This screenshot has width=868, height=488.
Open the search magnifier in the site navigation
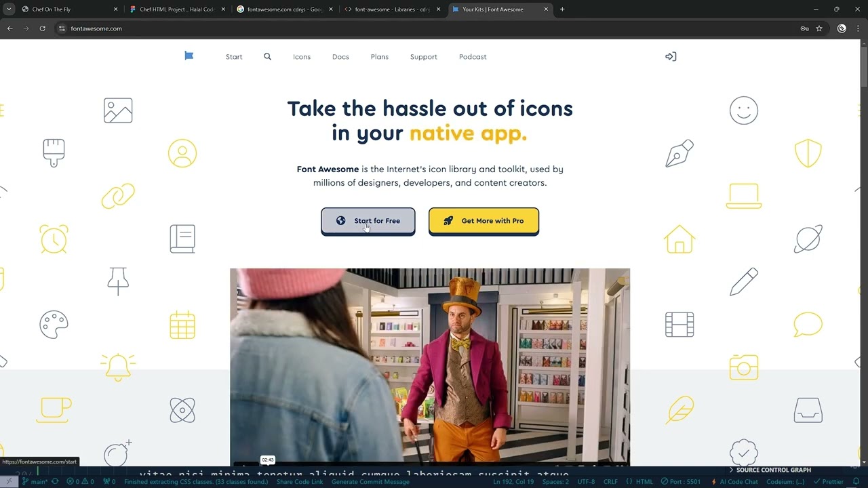pos(267,57)
